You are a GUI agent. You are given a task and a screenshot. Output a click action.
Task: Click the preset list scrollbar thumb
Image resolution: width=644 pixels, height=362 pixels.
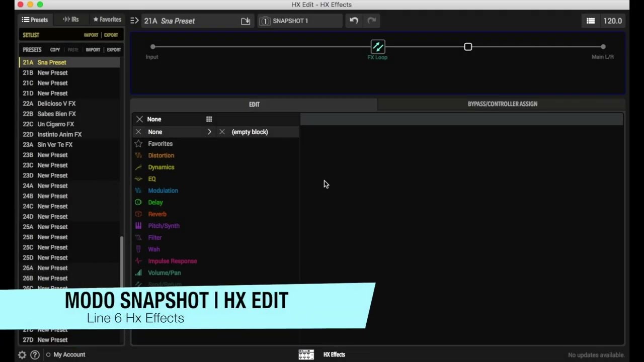[121, 261]
